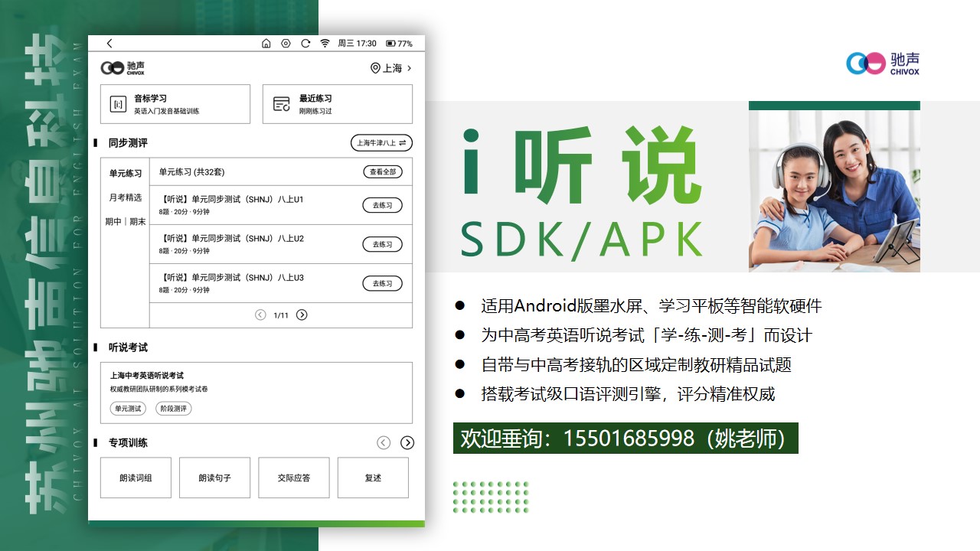The width and height of the screenshot is (980, 551).
Task: Click the 驰声 CHIVOX logo on the slide
Action: [x=883, y=63]
